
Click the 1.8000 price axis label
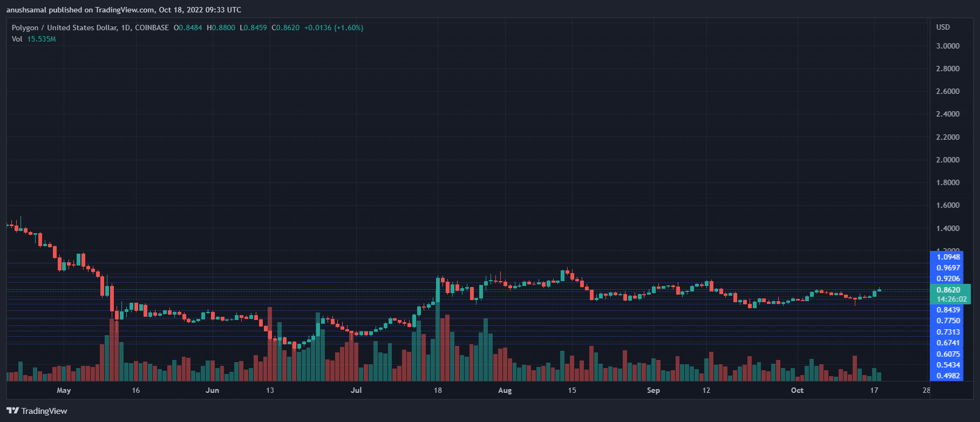[x=948, y=182]
